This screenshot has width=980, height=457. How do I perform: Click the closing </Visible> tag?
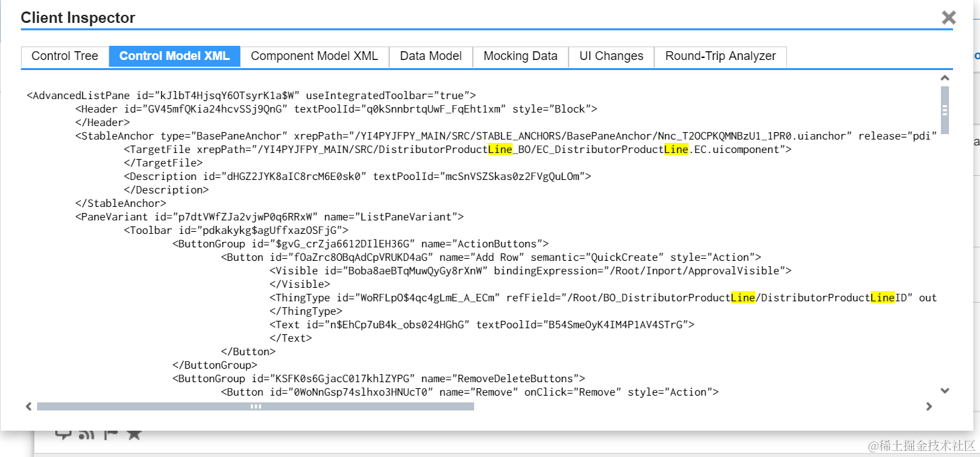300,284
